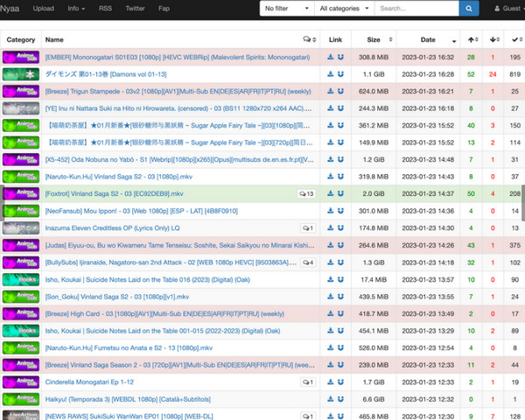Viewport: 525px width, 420px height.
Task: Open the Guest user menu
Action: (508, 9)
